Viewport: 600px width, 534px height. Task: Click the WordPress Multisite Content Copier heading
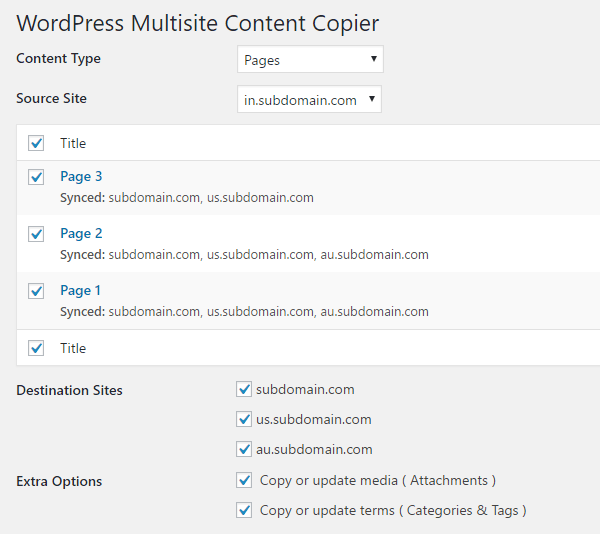click(x=197, y=24)
